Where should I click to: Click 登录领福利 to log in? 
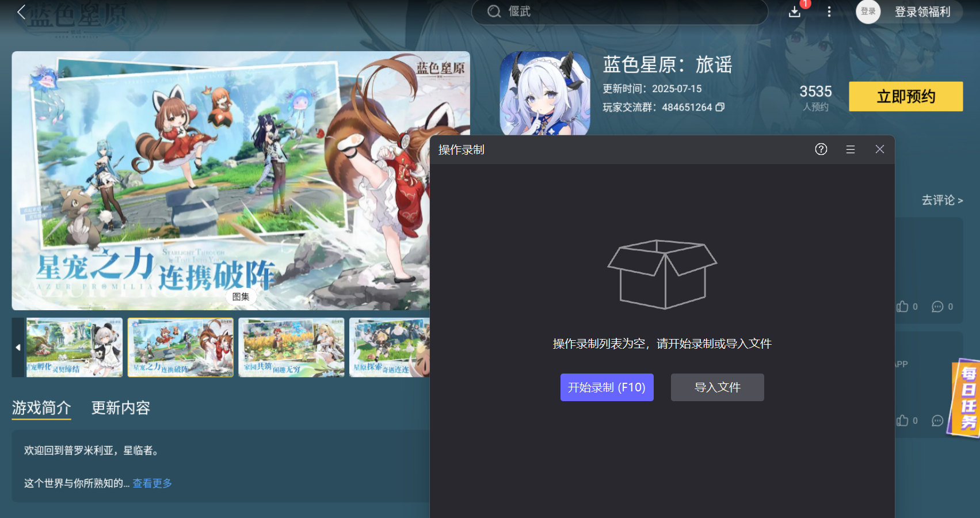pos(922,12)
